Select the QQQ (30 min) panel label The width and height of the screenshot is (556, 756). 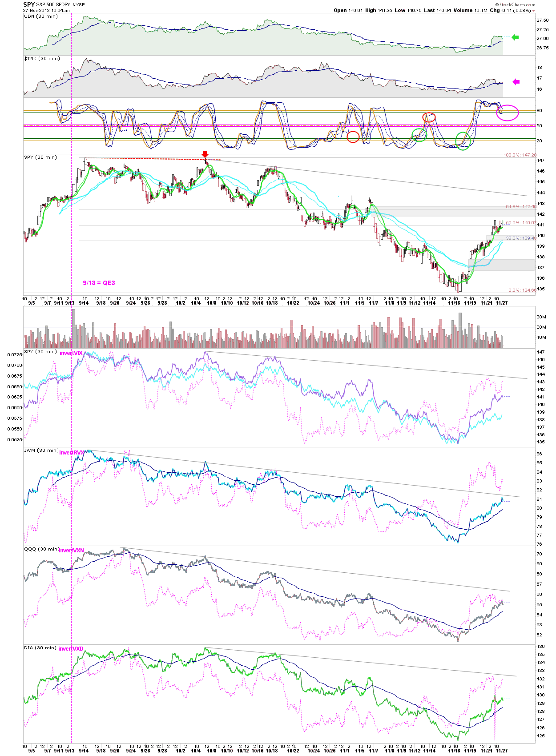41,549
